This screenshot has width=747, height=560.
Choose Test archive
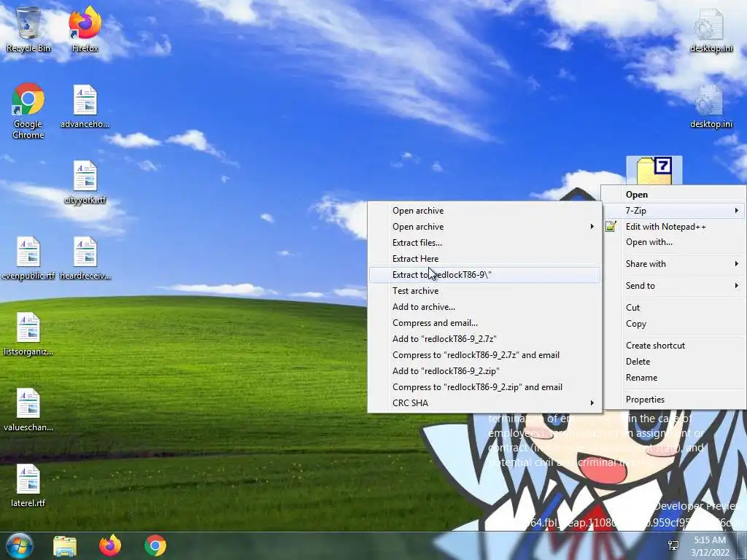click(484, 291)
